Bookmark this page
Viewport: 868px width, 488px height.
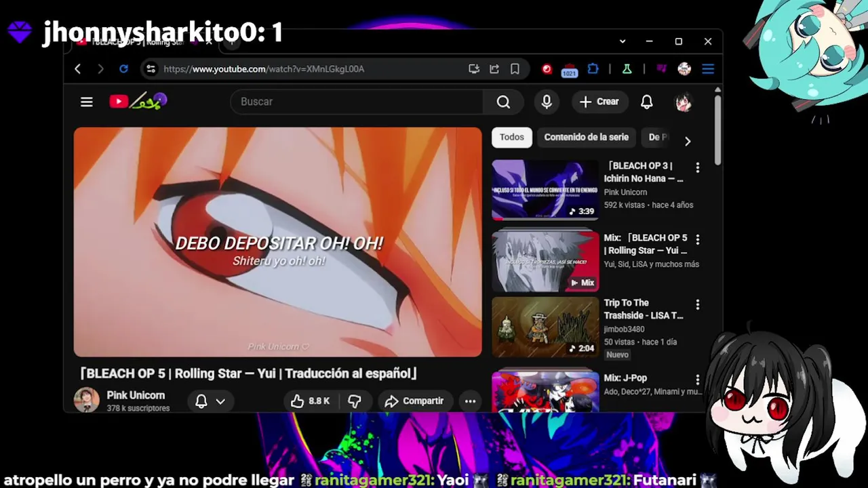point(515,69)
